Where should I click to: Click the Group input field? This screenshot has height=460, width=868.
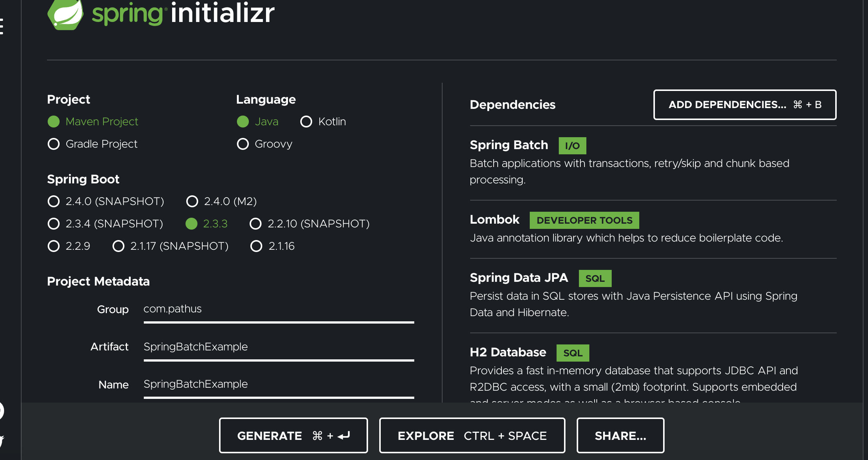point(279,309)
